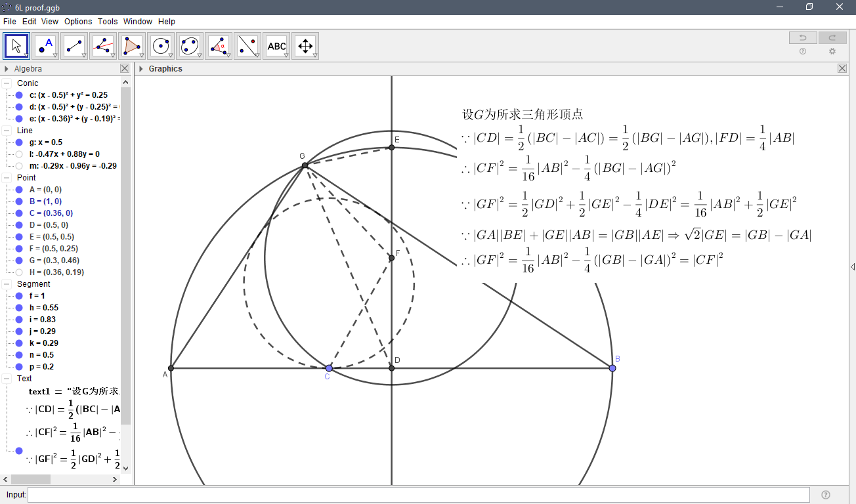Screen dimensions: 856x504
Task: Open the Tools menu
Action: [108, 22]
